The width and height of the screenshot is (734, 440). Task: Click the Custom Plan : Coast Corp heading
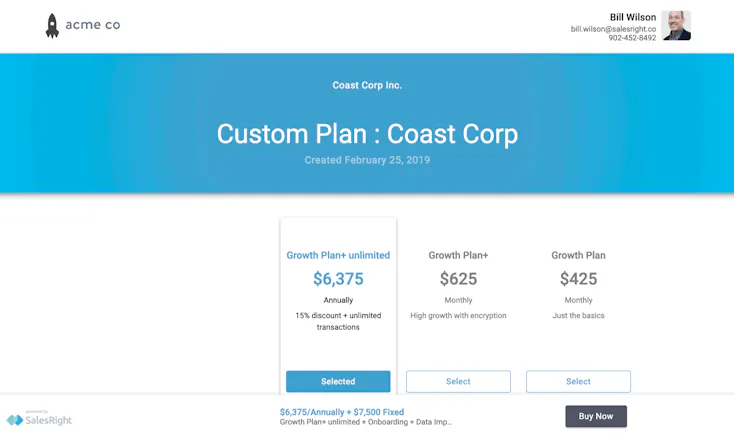click(x=367, y=134)
